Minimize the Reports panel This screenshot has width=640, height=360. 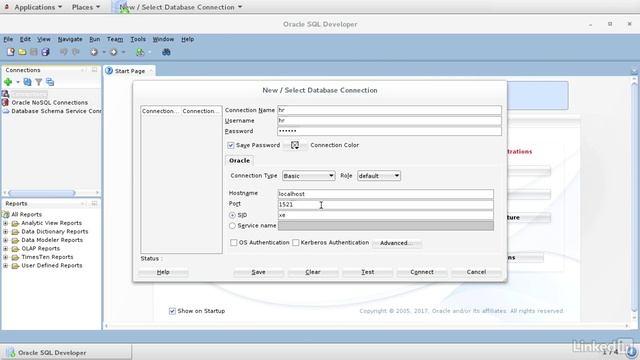[94, 203]
